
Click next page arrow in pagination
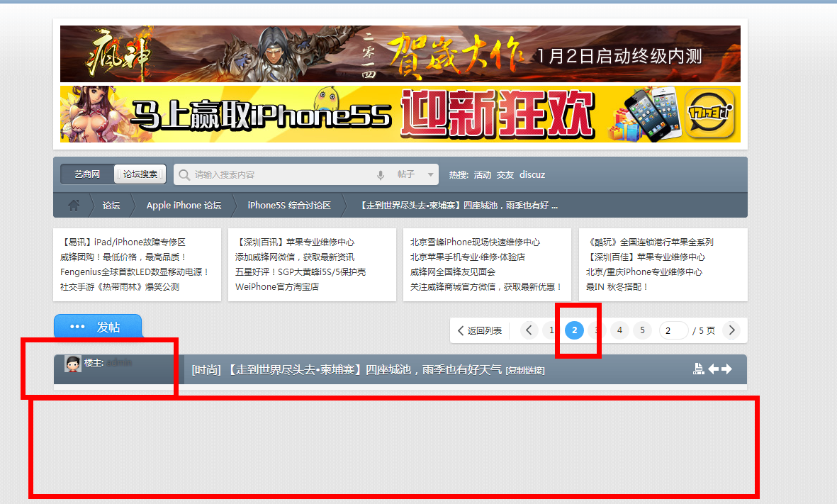coord(732,330)
